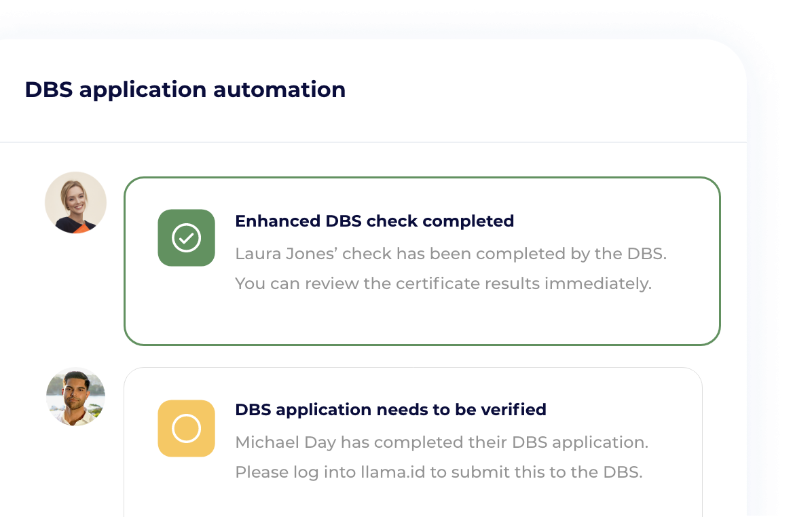Open Michael Day's profile photo

[x=75, y=397]
